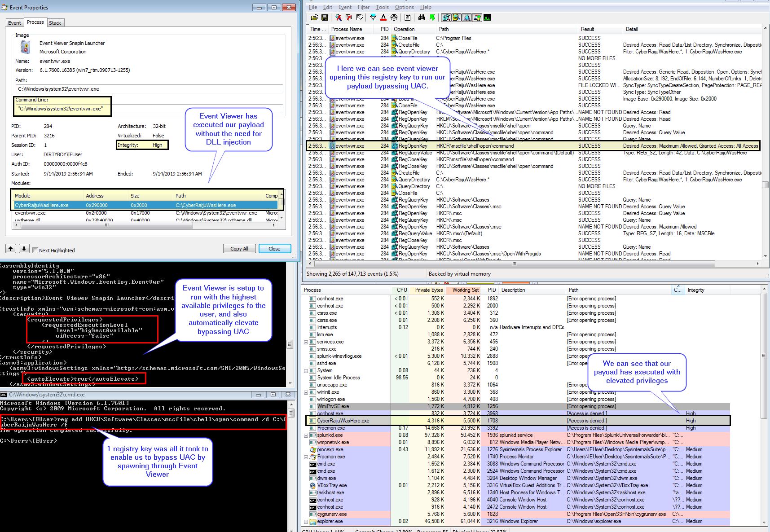Click the cmd.exe window title bar icon
Image resolution: width=770 pixels, height=532 pixels.
click(4, 395)
